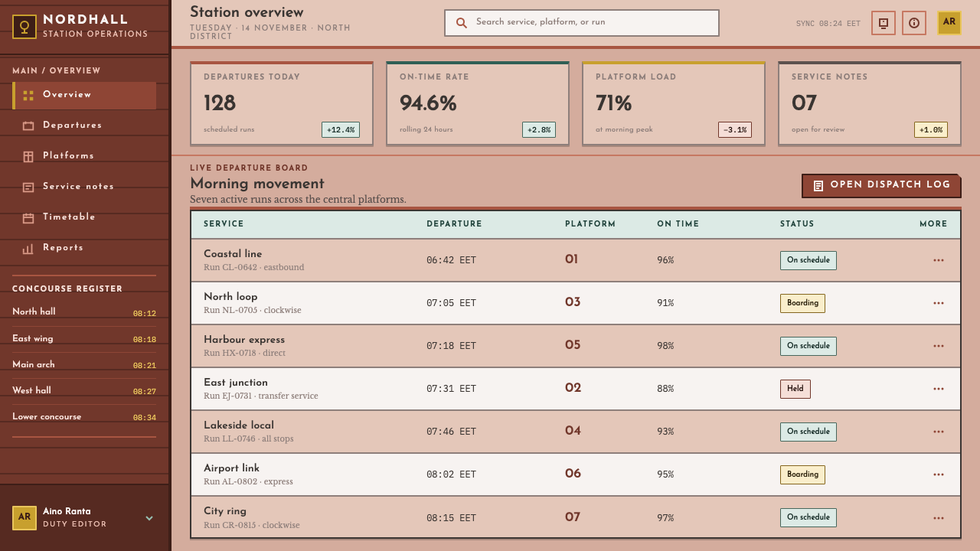This screenshot has height=551, width=980.
Task: Go to Service notes in sidebar
Action: pyautogui.click(x=84, y=187)
